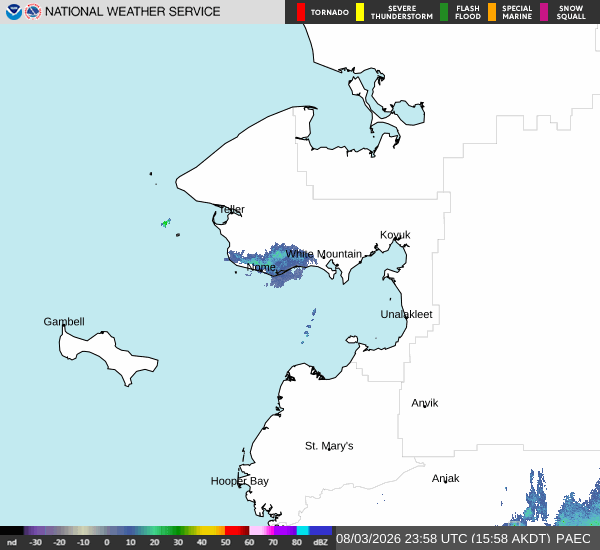
Task: Select the Nome city label
Action: (261, 267)
